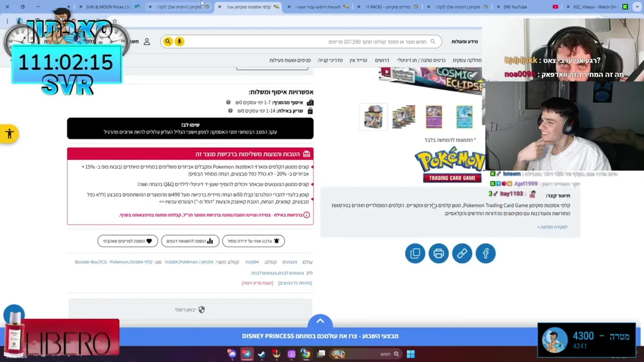Open צעצועים לבנות gender link
This screenshot has width=644, height=362.
(264, 273)
